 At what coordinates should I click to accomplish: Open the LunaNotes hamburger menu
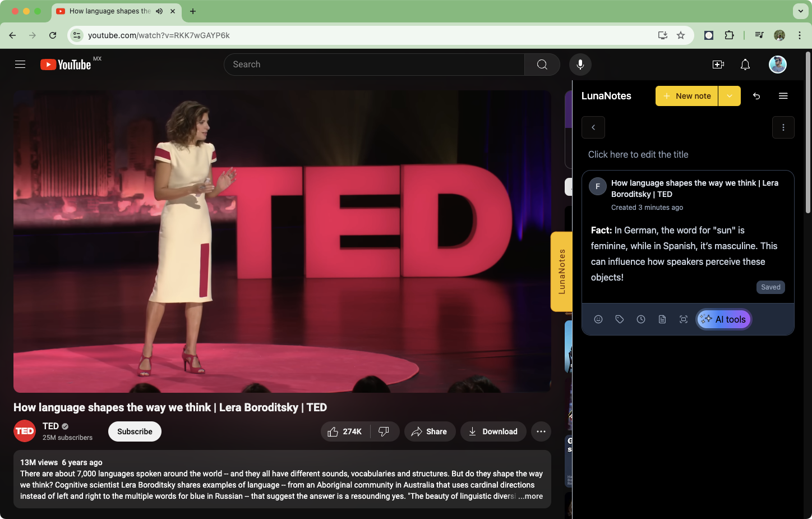pyautogui.click(x=783, y=96)
